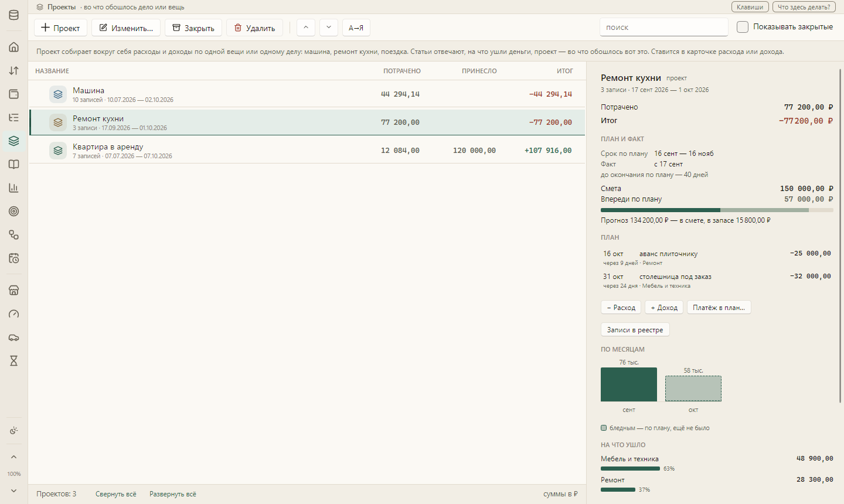This screenshot has height=504, width=844.
Task: Click Свернуть всё in the footer
Action: click(x=116, y=494)
